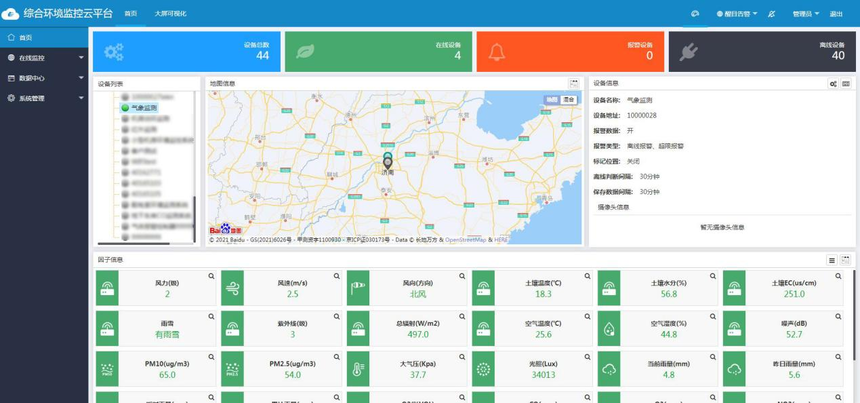This screenshot has height=403, width=860.
Task: Click the list view icon in 因子信息 header
Action: point(832,260)
